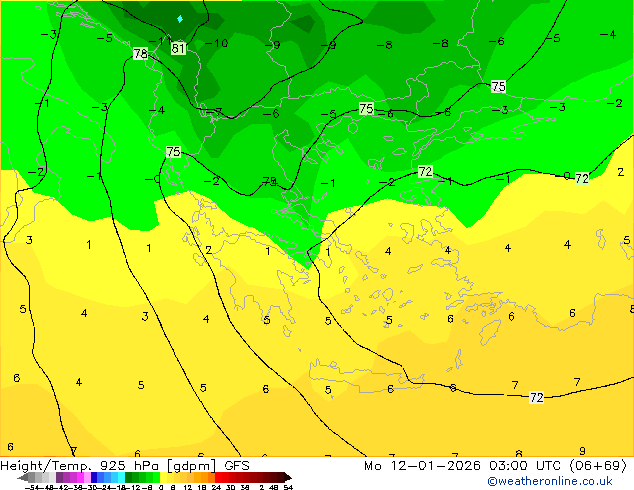
Task: Click the 79 contour label
Action: click(269, 181)
